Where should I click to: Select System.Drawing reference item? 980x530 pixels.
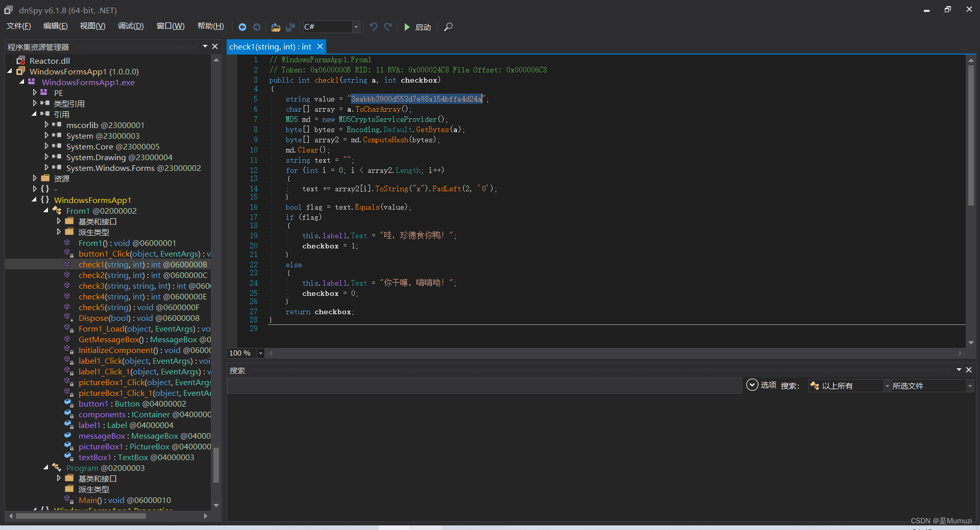tap(119, 157)
